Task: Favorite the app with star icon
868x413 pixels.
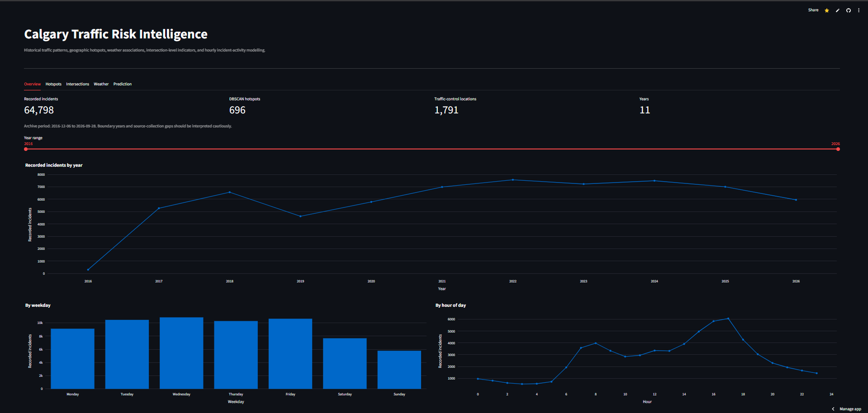Action: [x=826, y=10]
